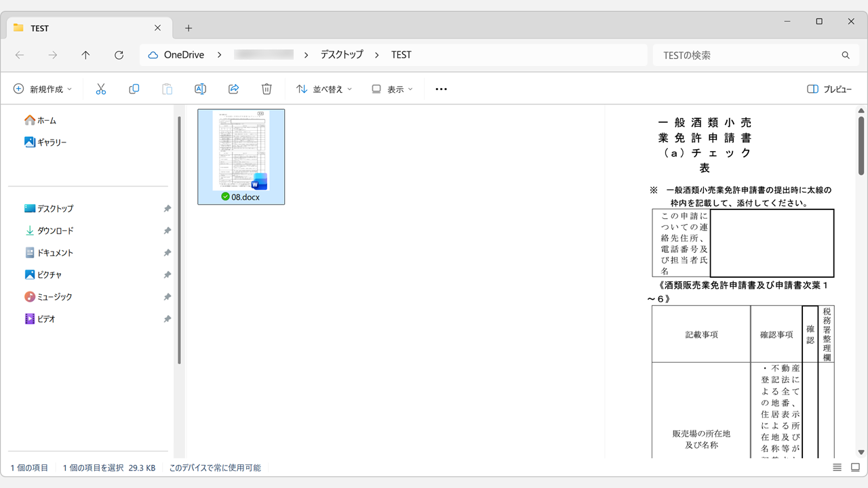Switch to large thumbnails view
The width and height of the screenshot is (868, 488).
(855, 468)
